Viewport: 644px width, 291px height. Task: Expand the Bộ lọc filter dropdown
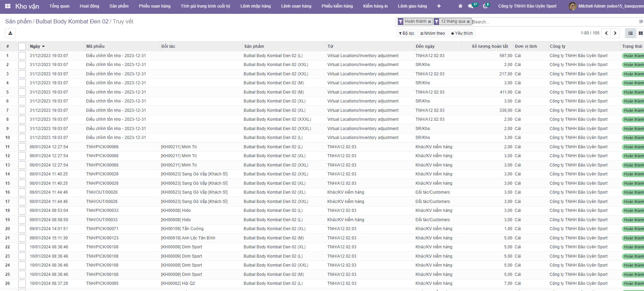(x=406, y=33)
